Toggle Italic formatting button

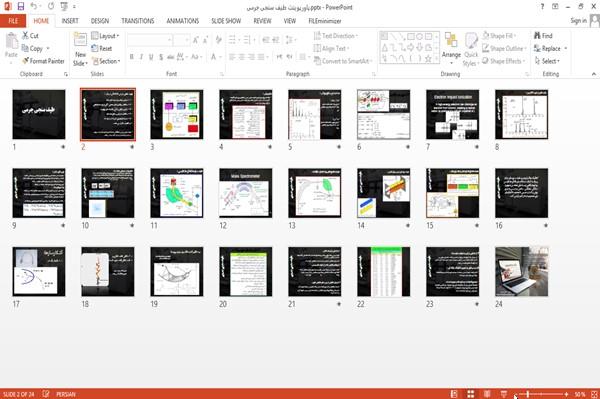coord(141,57)
